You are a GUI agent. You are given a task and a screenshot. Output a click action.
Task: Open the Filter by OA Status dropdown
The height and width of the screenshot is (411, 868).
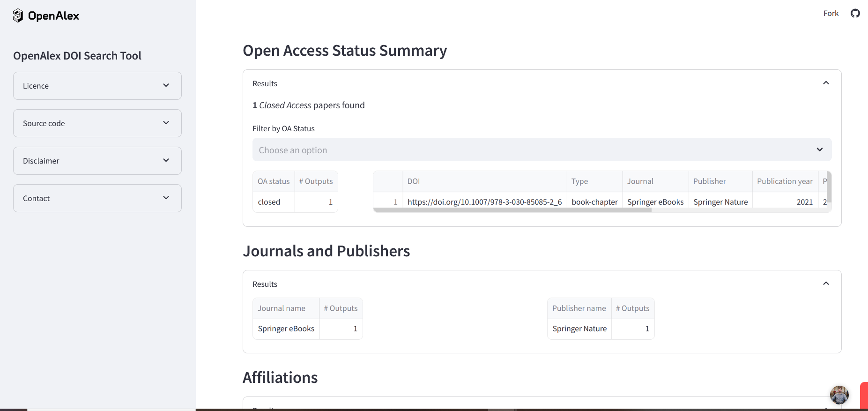542,149
